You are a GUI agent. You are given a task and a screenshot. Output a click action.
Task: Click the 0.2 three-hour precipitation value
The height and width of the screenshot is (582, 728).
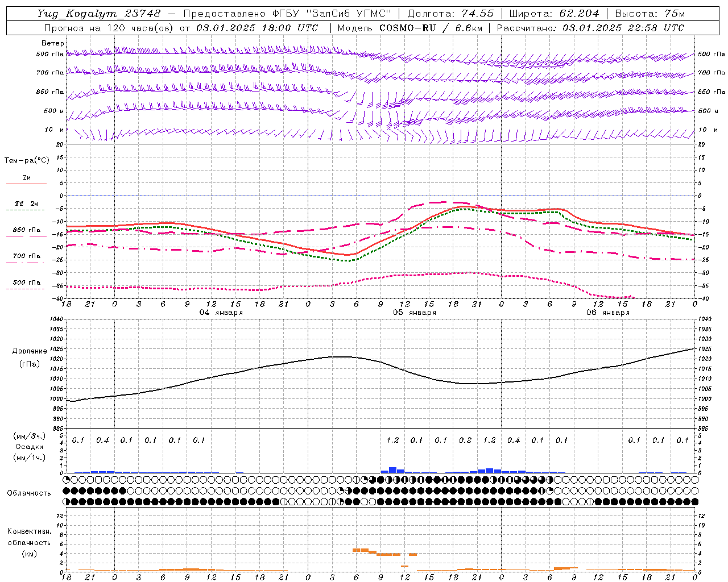tap(465, 440)
